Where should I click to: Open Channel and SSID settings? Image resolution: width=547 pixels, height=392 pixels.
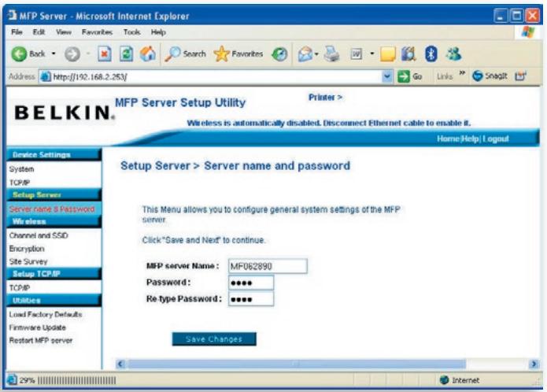pos(39,235)
